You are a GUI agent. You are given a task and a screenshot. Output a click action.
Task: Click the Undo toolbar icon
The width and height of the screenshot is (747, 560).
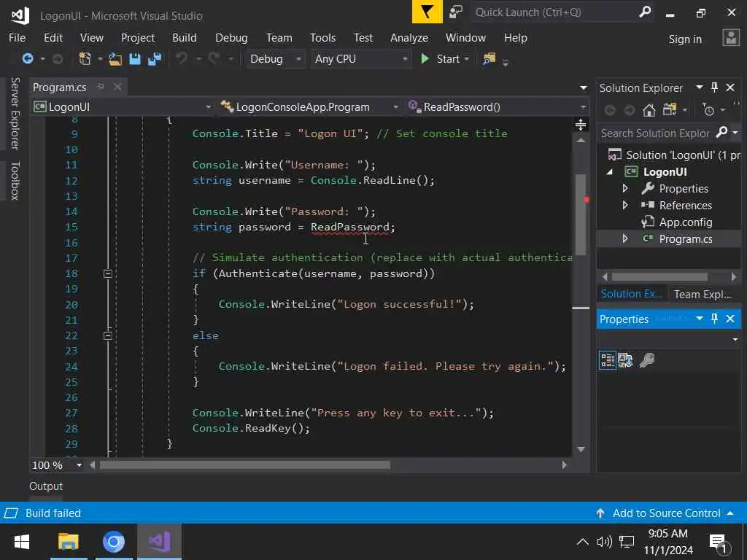181,58
